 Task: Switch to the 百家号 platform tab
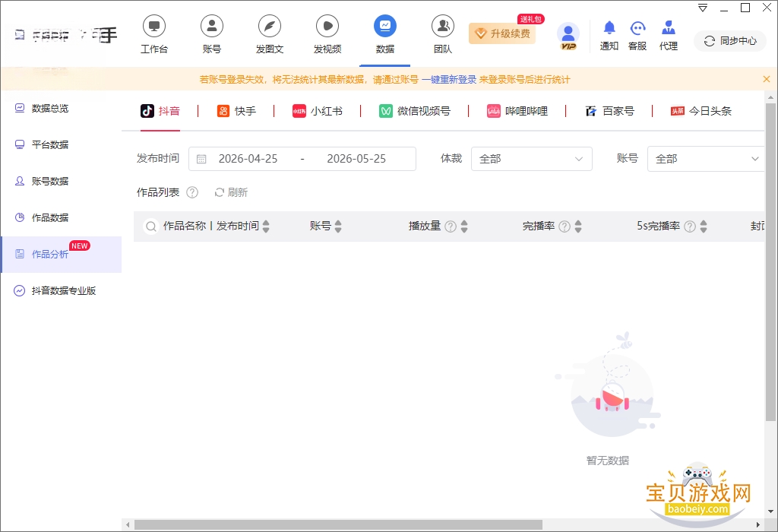tap(609, 111)
